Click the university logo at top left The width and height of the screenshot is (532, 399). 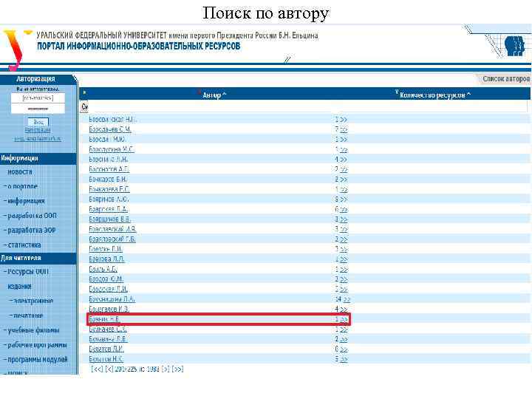16,50
